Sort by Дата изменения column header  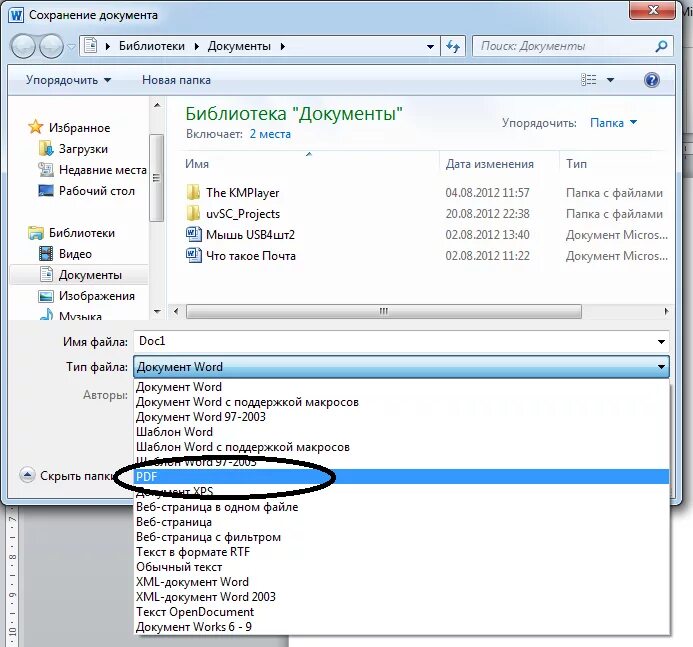490,164
